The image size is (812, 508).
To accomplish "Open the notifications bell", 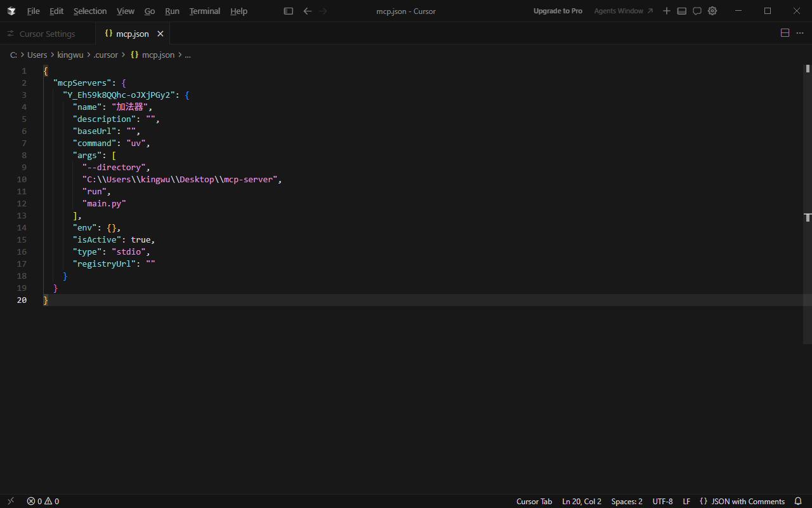I will (x=798, y=501).
